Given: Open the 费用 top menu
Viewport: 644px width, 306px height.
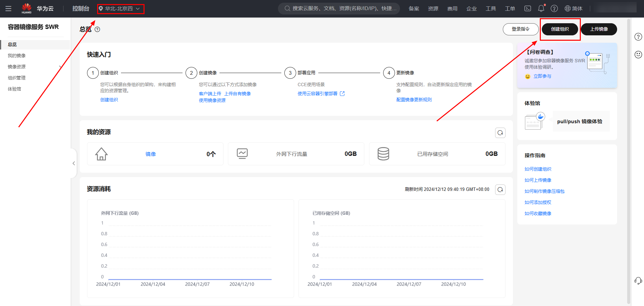Looking at the screenshot, I should coord(452,8).
